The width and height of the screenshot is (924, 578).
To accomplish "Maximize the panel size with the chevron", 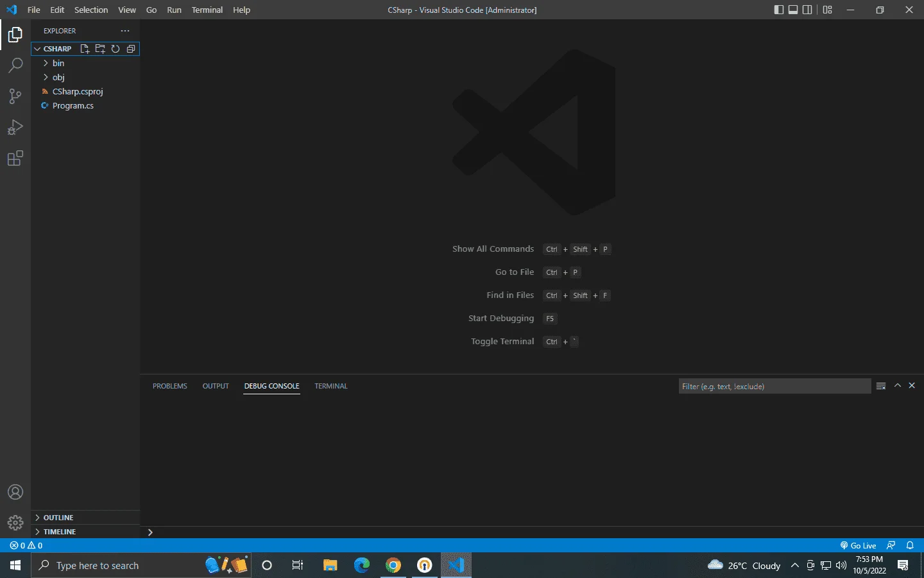I will click(x=898, y=385).
